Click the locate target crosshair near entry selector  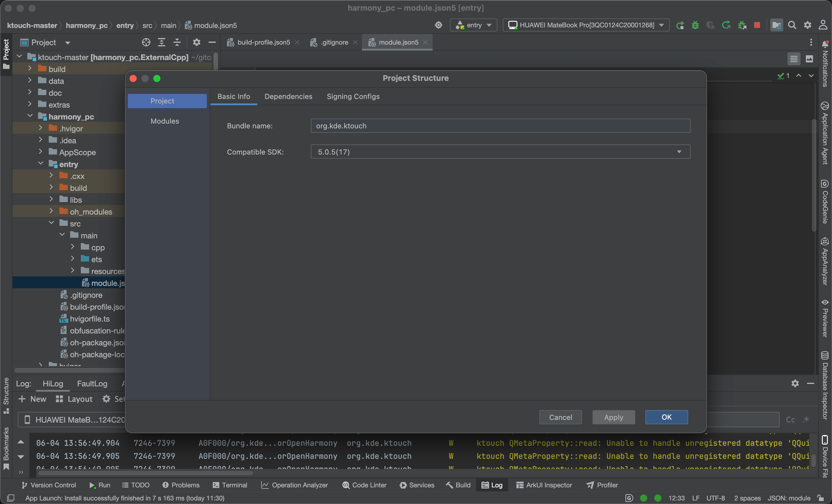(x=438, y=25)
